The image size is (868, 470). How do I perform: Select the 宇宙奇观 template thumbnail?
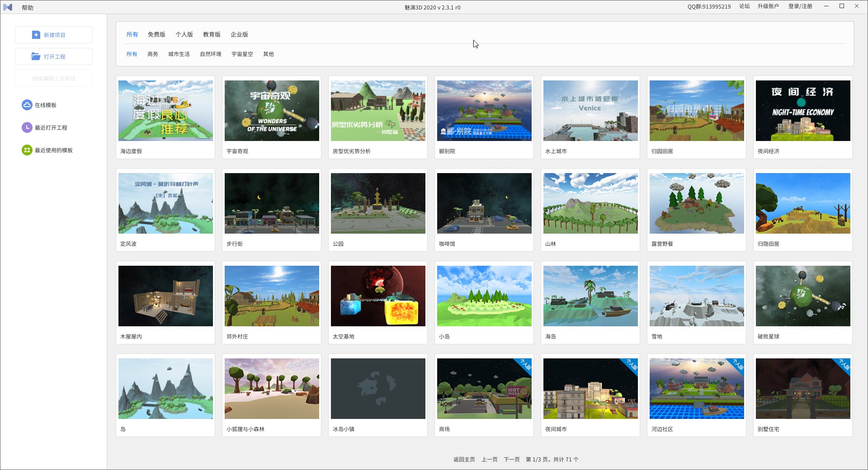[272, 111]
